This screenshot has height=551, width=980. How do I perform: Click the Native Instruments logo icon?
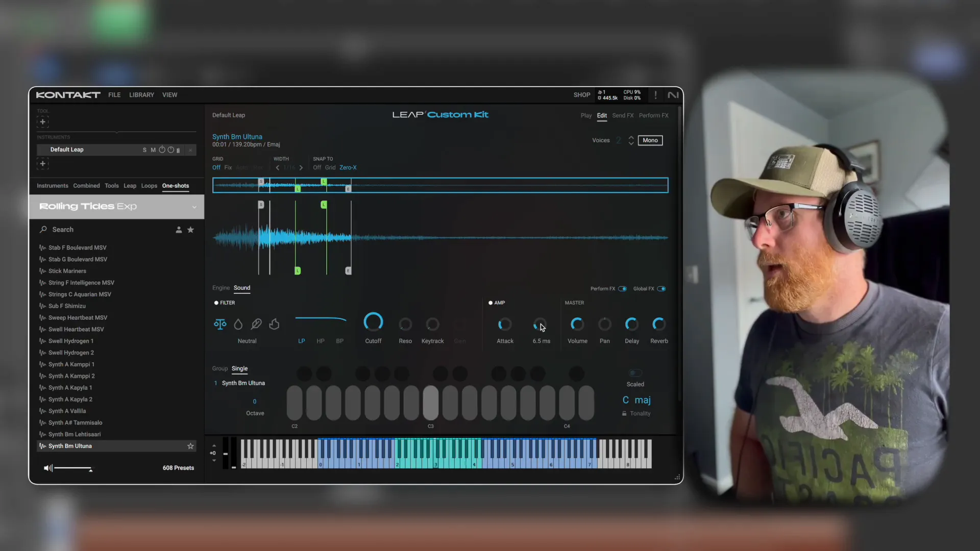coord(673,95)
